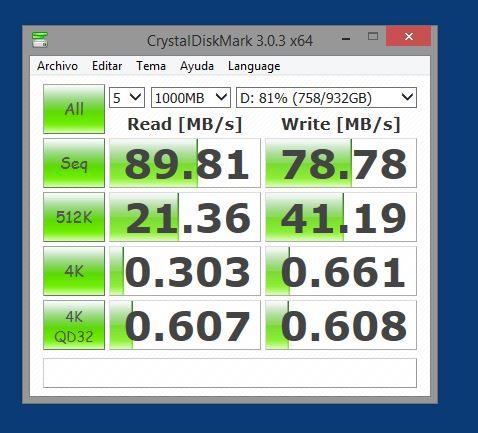Select the 4K QD32 write value 0.608
This screenshot has height=433, width=478.
tap(341, 325)
